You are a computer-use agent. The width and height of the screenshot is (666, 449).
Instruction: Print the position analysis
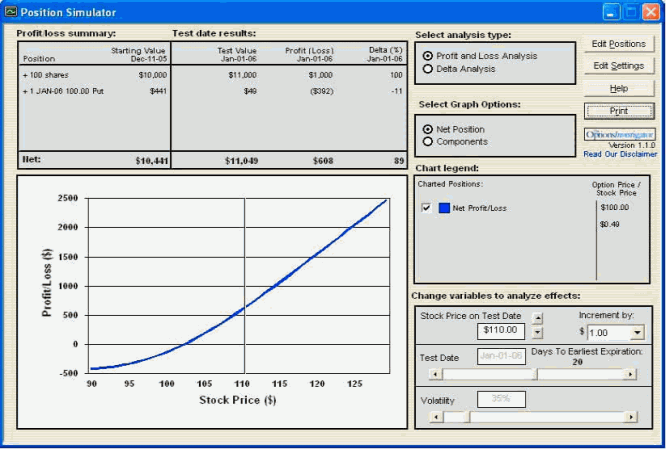(x=619, y=111)
